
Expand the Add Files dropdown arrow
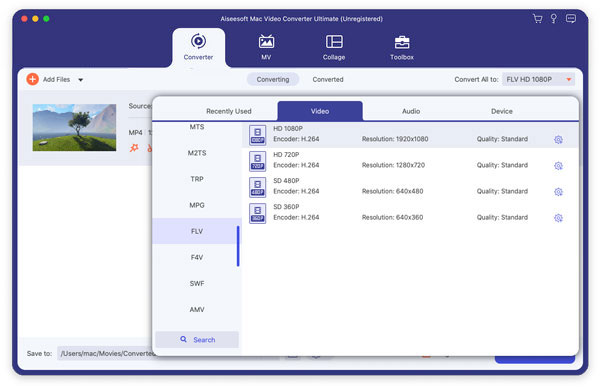tap(80, 80)
